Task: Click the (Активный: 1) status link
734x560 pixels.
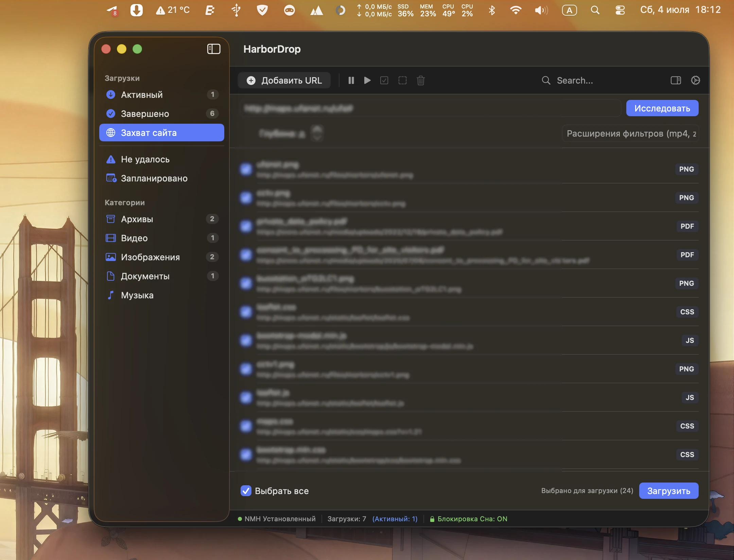Action: coord(395,519)
